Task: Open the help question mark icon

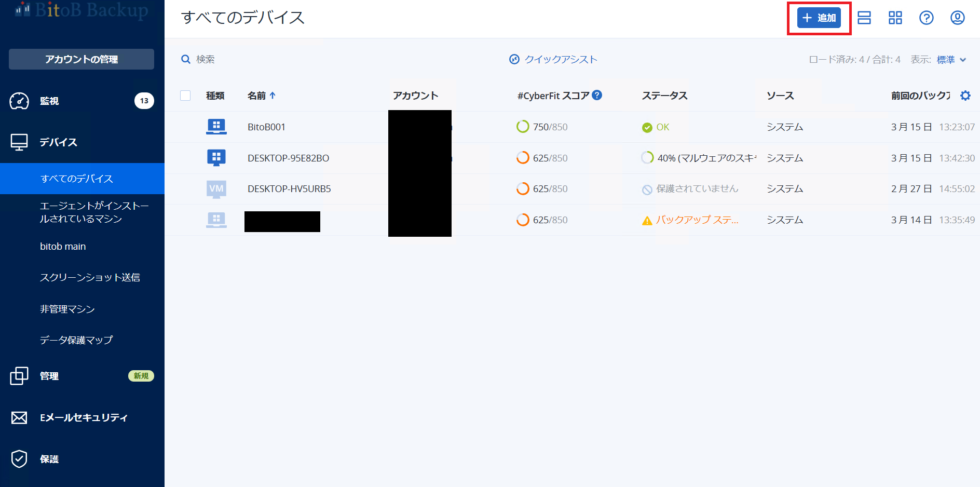Action: 927,18
